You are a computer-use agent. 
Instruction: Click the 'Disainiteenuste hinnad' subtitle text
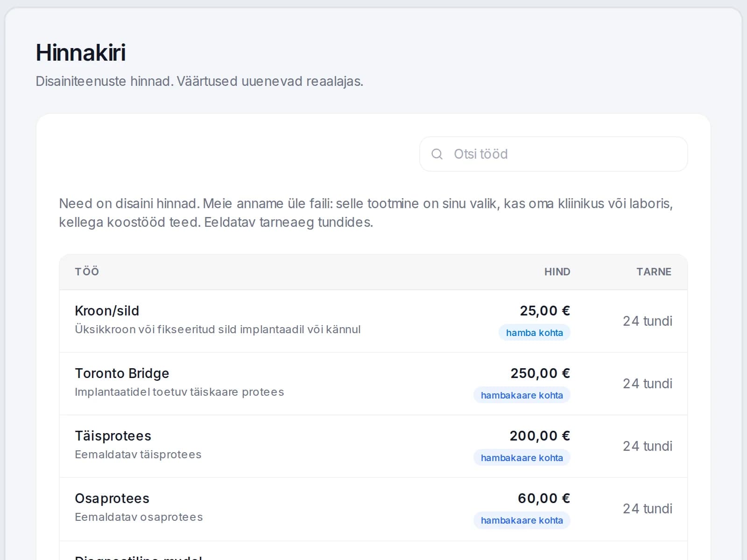pyautogui.click(x=199, y=81)
